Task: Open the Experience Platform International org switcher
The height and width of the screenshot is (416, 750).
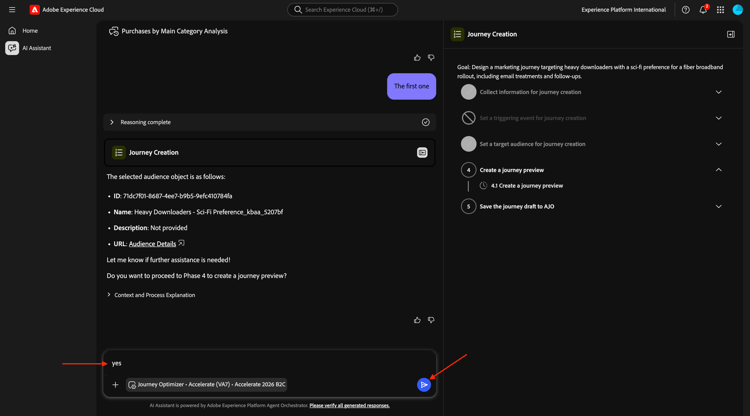Action: click(x=623, y=10)
